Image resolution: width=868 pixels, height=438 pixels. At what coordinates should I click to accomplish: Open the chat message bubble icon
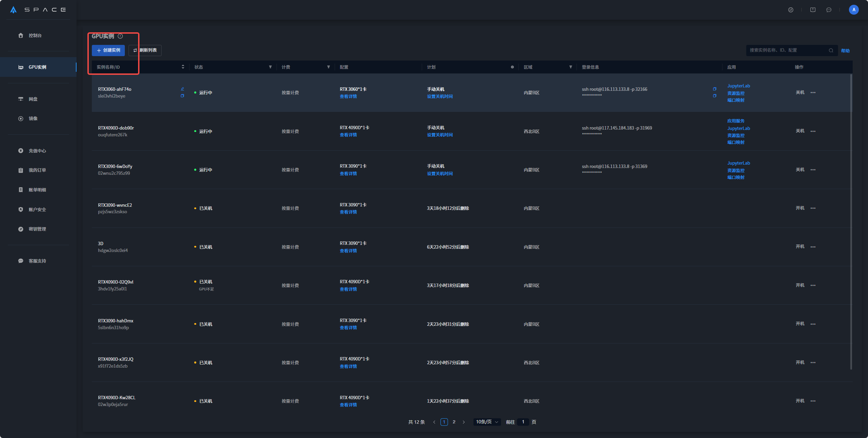[x=829, y=10]
